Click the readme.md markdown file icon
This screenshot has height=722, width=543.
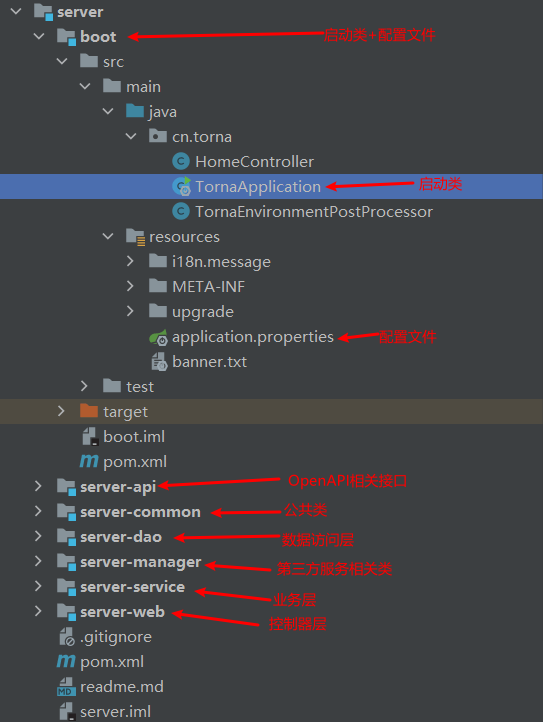66,687
